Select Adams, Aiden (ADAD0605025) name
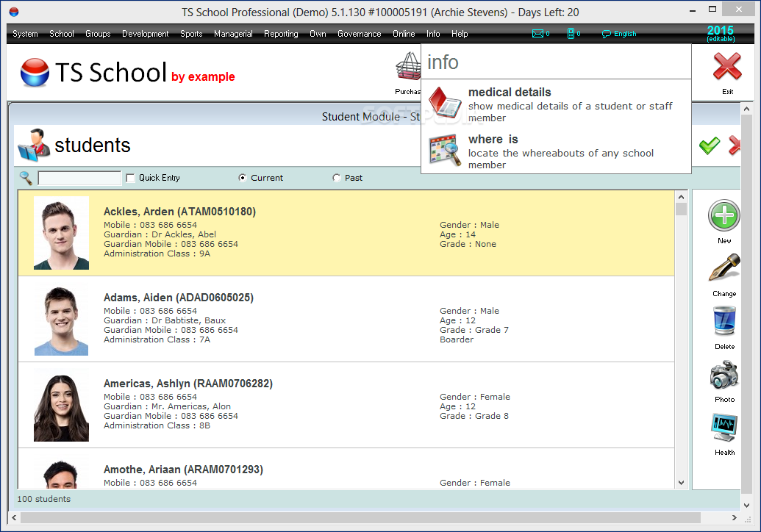Screen dimensions: 761x532 point(179,298)
